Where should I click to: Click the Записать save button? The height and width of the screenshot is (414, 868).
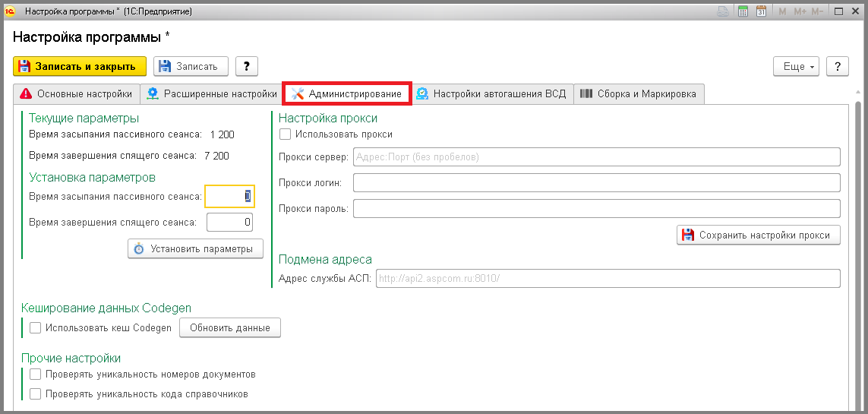[191, 66]
